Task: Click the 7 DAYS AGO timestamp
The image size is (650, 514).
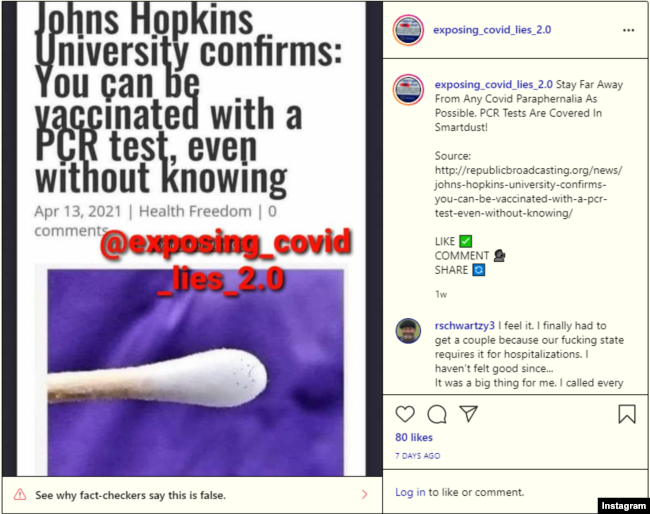Action: 417,456
